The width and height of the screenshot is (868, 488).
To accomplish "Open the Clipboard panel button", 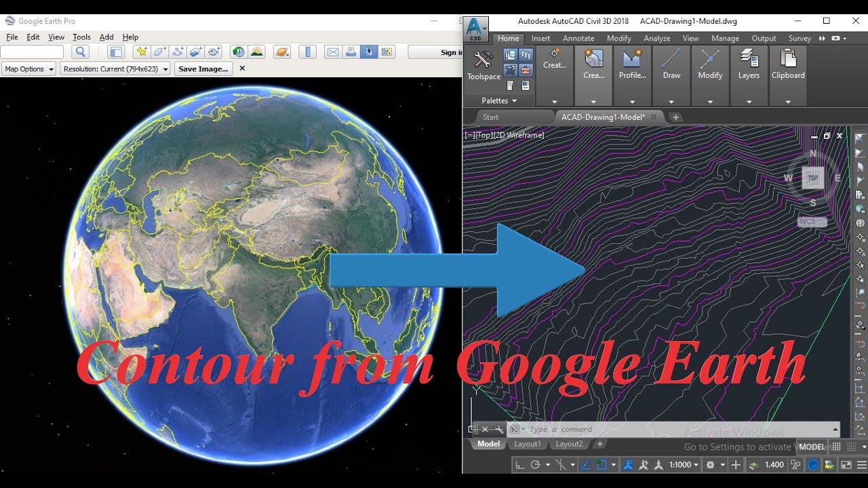I will pyautogui.click(x=788, y=65).
